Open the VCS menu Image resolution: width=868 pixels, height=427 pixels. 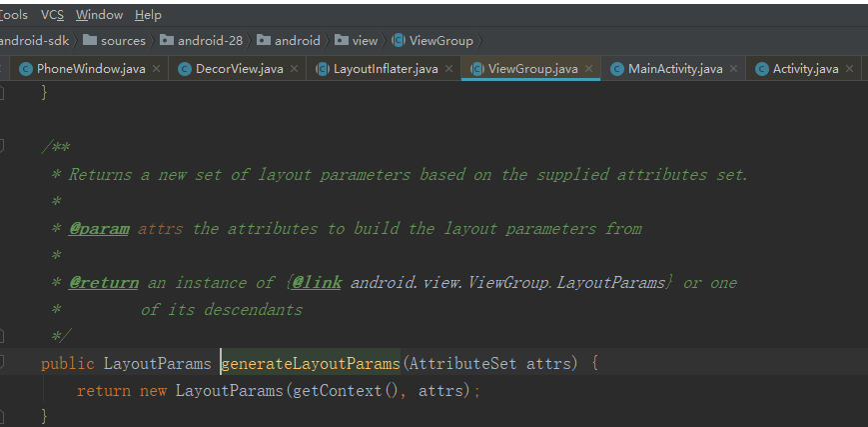coord(53,15)
